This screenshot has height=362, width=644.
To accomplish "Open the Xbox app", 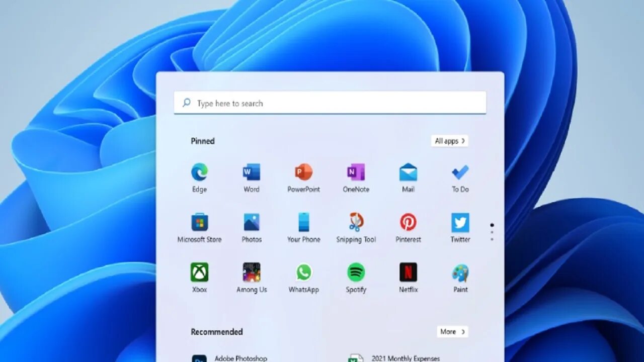I will click(x=199, y=273).
